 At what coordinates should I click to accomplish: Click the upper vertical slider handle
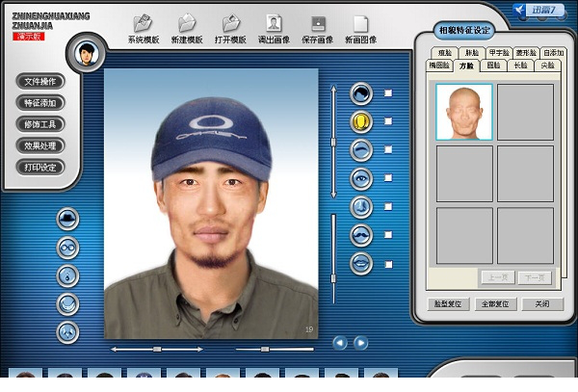click(333, 142)
